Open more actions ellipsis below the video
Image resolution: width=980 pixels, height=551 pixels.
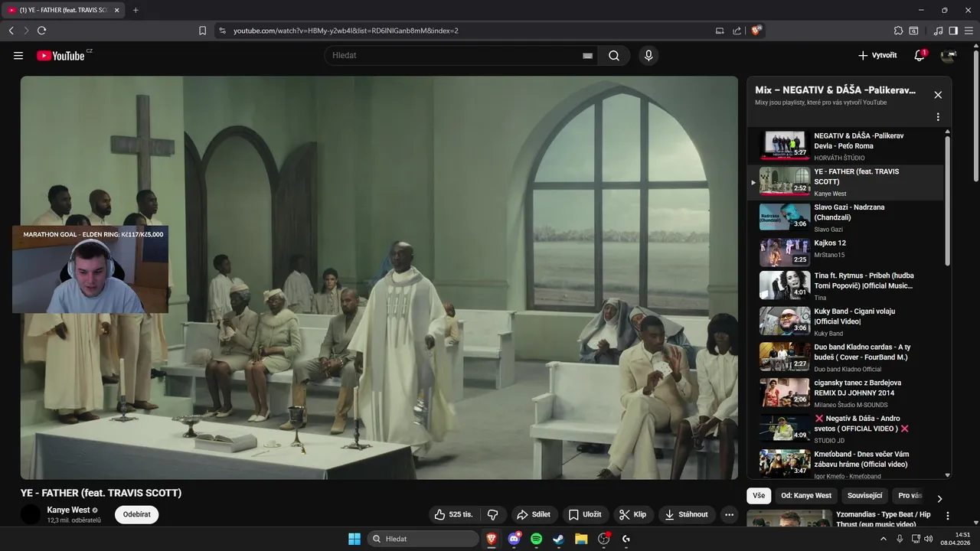pos(730,514)
